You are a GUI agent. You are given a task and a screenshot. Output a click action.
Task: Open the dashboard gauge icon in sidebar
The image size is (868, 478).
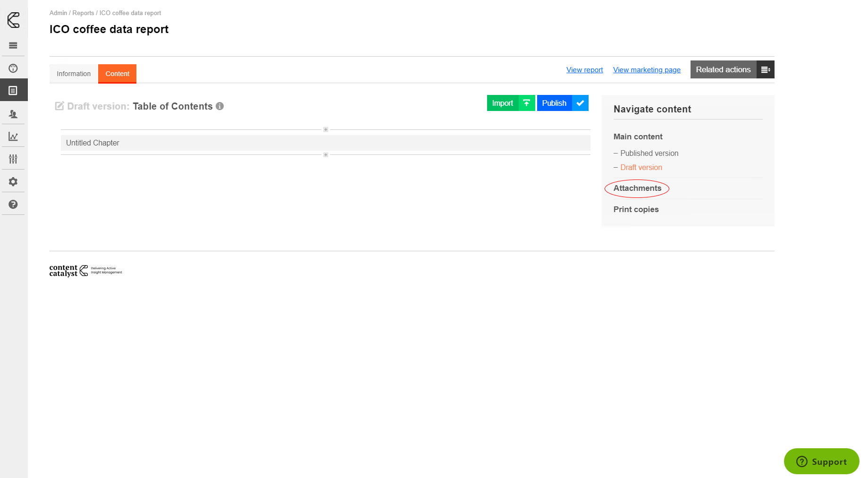[x=13, y=68]
